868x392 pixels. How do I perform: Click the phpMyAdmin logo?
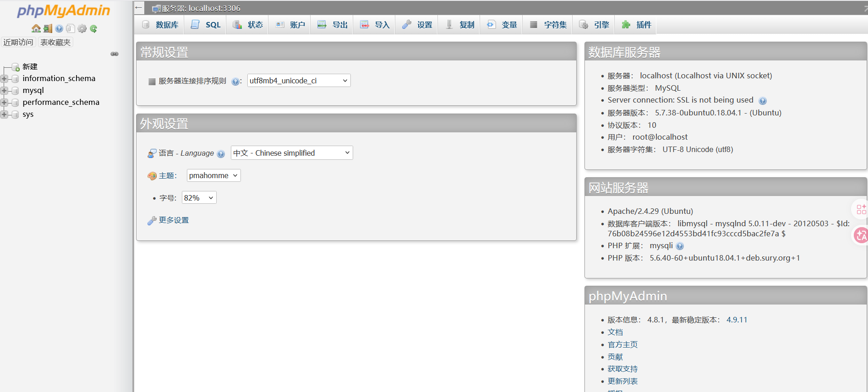click(x=64, y=11)
